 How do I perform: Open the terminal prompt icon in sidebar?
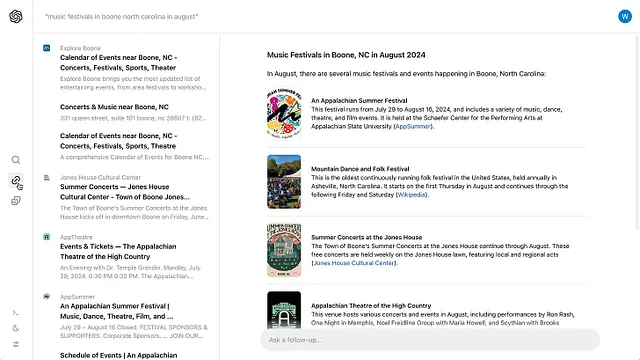coord(16,313)
